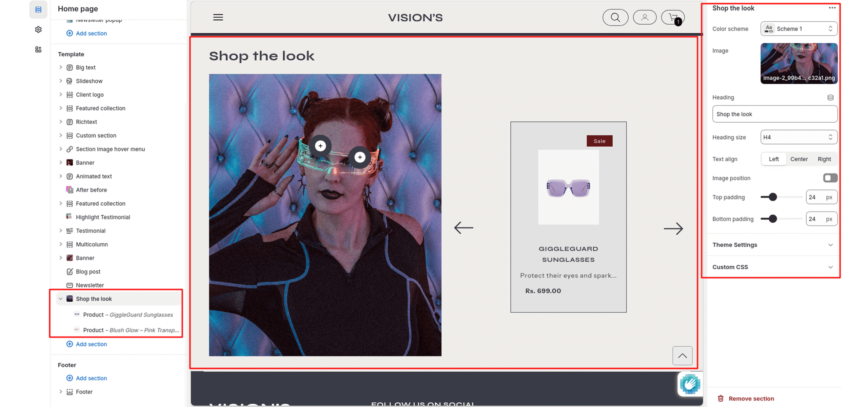
Task: Click the sunglasses product image
Action: coord(568,187)
